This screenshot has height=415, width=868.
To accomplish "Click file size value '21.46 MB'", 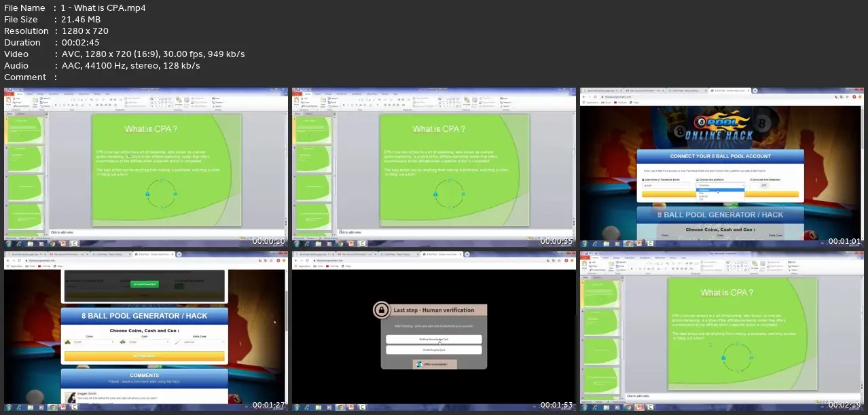I will tap(82, 20).
